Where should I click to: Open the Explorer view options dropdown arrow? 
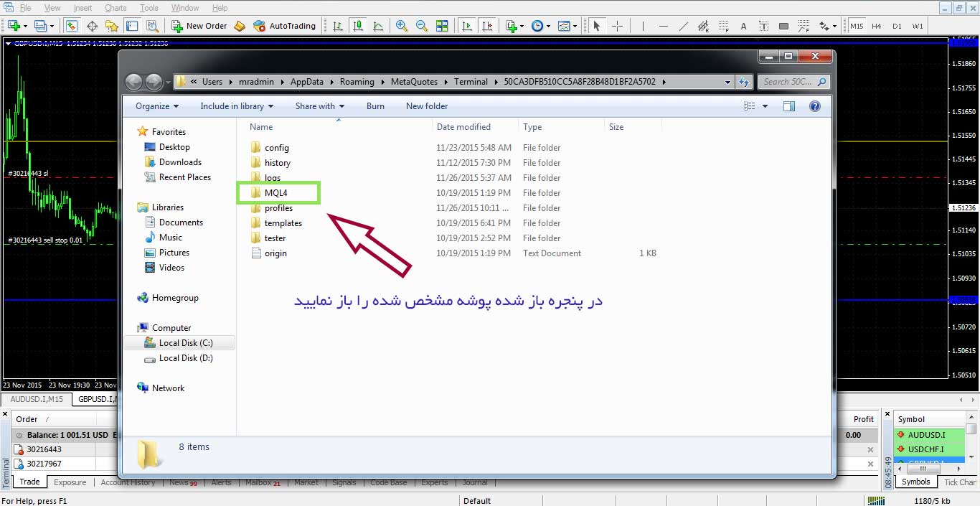click(765, 106)
